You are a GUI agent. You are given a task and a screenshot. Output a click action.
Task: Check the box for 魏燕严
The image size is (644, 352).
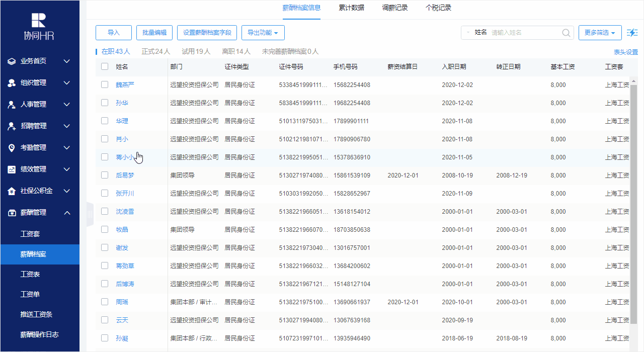[105, 84]
